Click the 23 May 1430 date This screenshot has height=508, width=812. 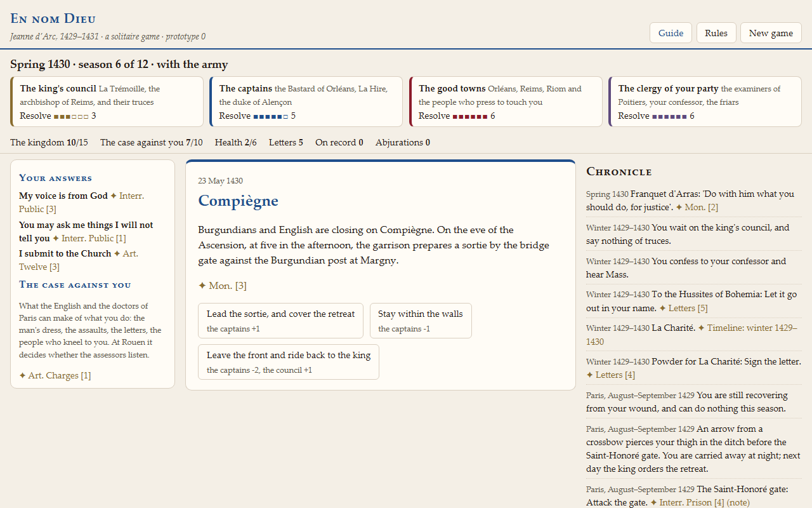220,181
